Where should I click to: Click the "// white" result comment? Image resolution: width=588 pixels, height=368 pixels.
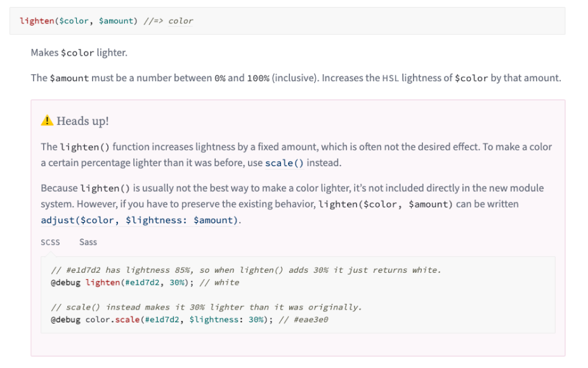(x=219, y=282)
